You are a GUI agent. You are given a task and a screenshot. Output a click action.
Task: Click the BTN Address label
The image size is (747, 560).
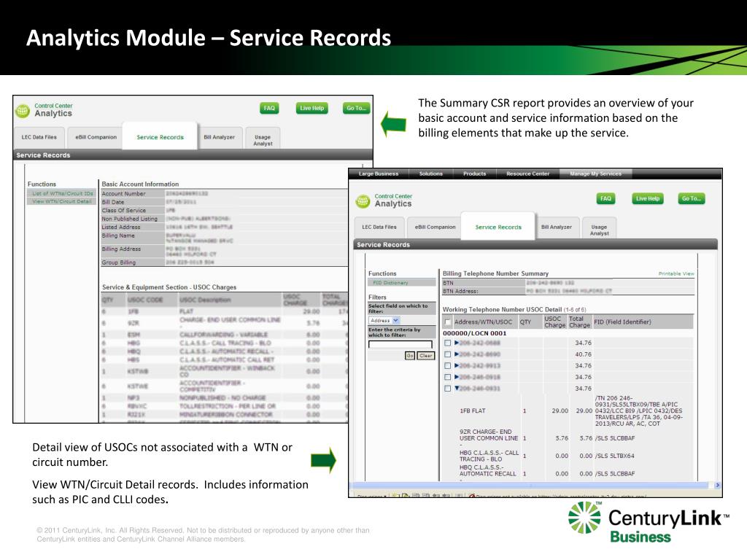click(x=460, y=291)
